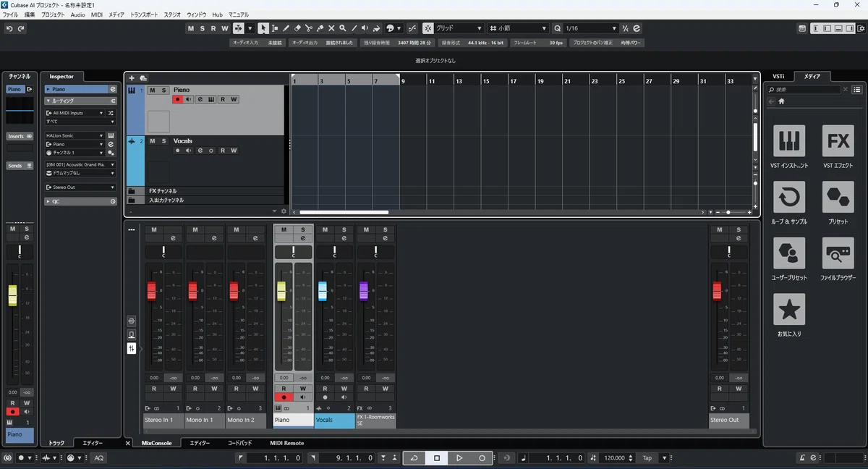This screenshot has width=868, height=469.
Task: Click the transport Stop button
Action: [437, 457]
